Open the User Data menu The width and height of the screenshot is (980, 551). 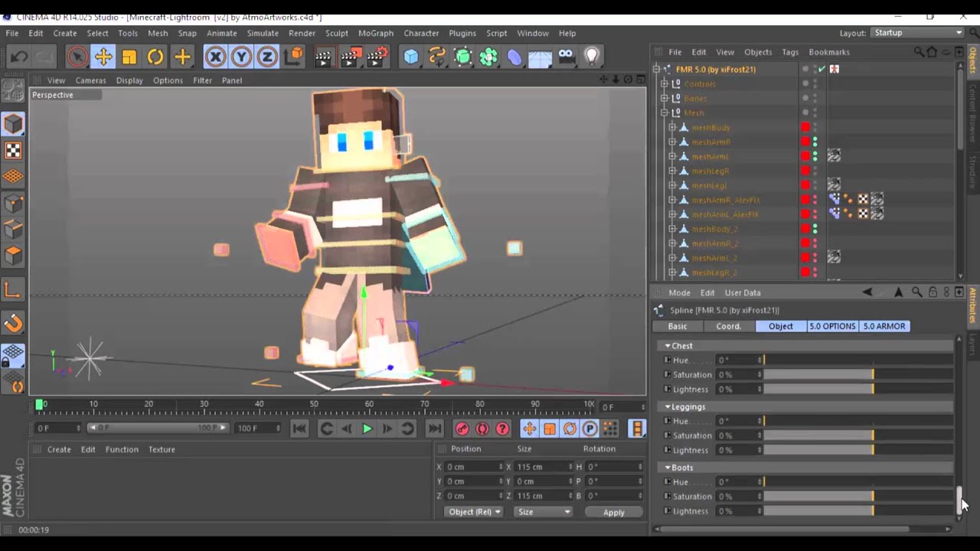(x=743, y=292)
